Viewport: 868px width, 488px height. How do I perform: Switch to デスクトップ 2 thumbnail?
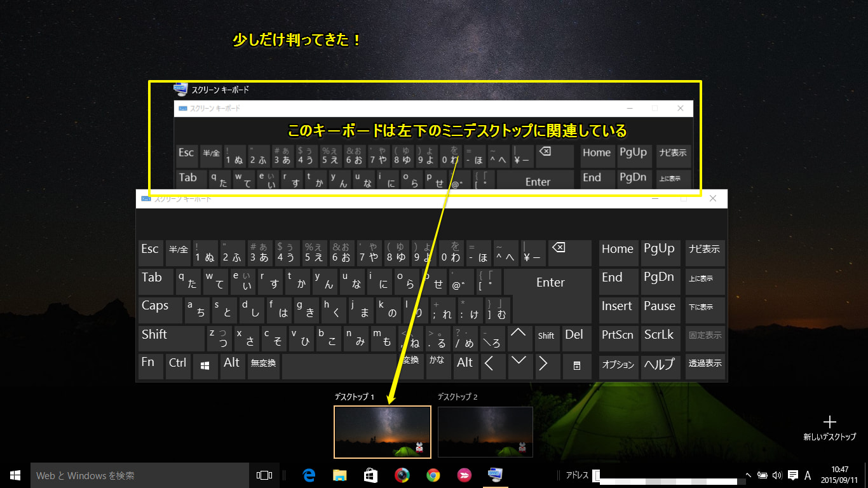coord(485,431)
